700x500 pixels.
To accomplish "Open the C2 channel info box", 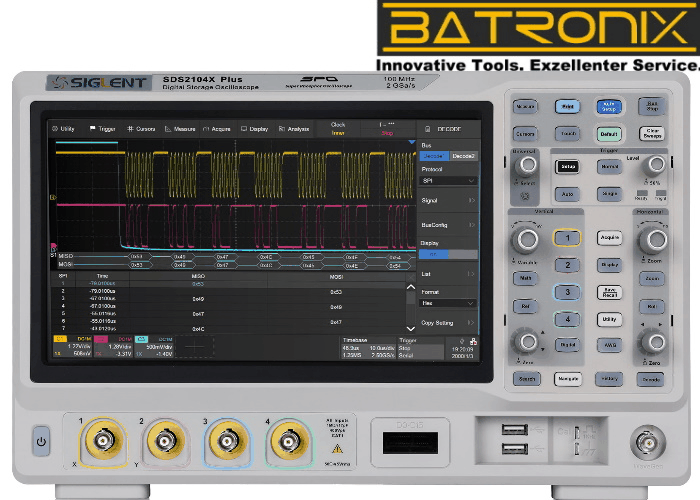I will [x=113, y=346].
